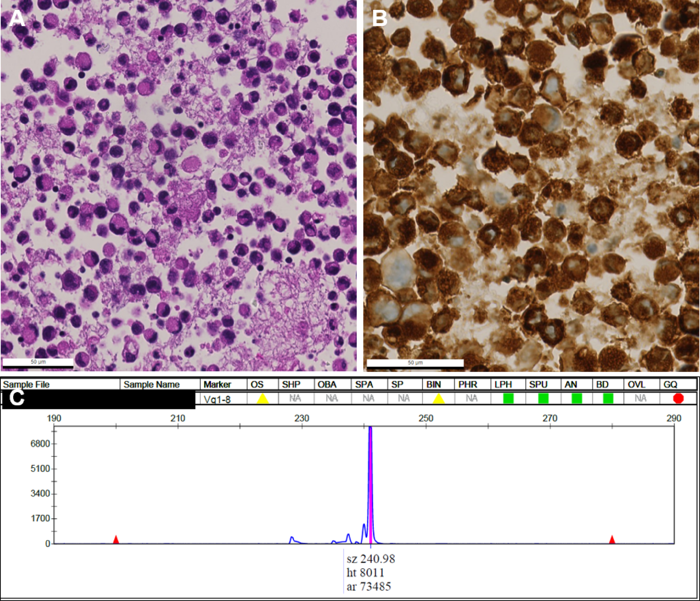Click the yellow triangle under BIN column
This screenshot has height=601, width=700.
click(x=438, y=398)
